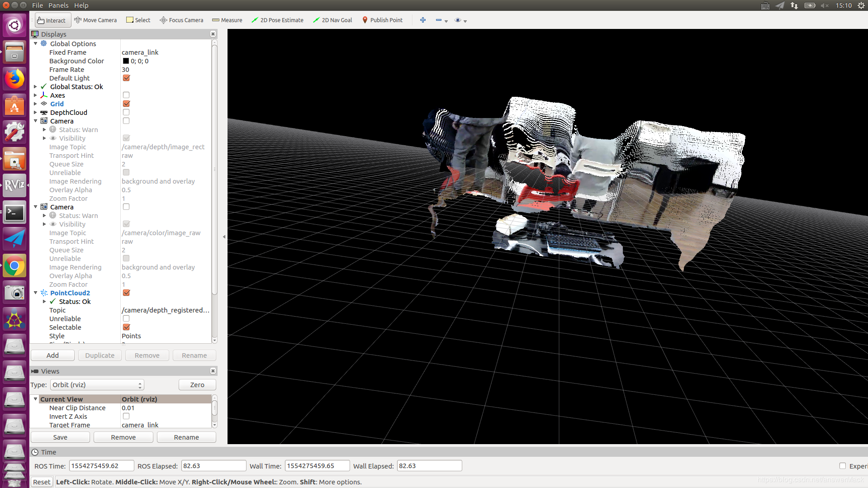Click the Zero view button

(197, 385)
